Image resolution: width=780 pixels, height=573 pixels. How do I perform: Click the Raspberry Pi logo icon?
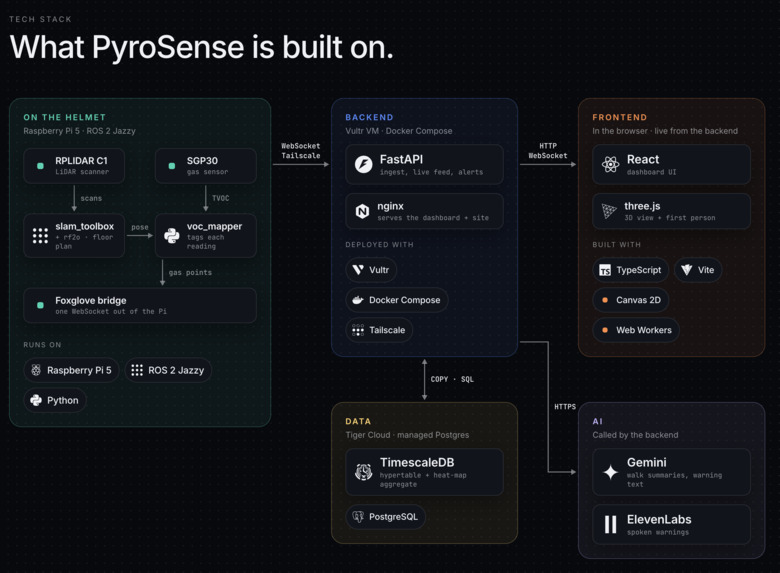[36, 370]
